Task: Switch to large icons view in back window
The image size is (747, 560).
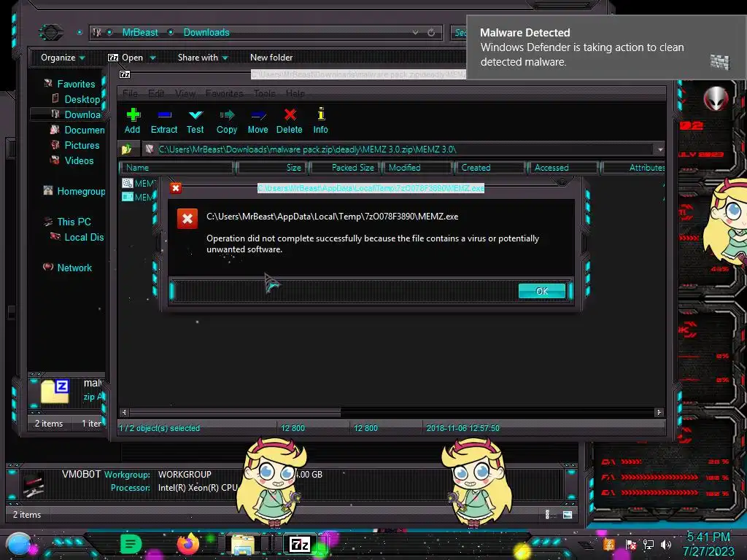Action: click(568, 515)
